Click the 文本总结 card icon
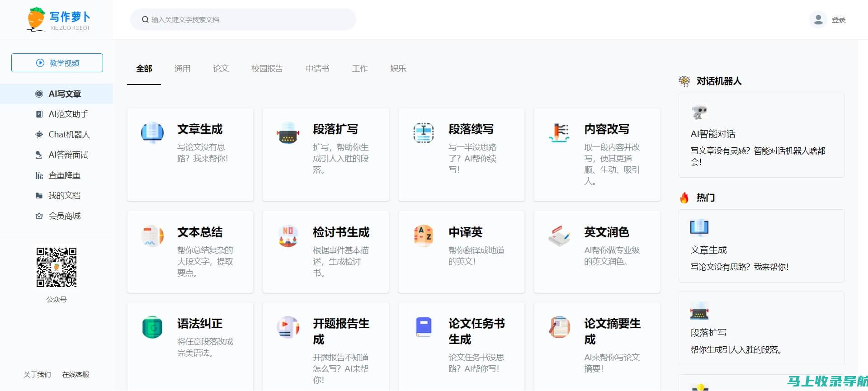 click(x=152, y=236)
